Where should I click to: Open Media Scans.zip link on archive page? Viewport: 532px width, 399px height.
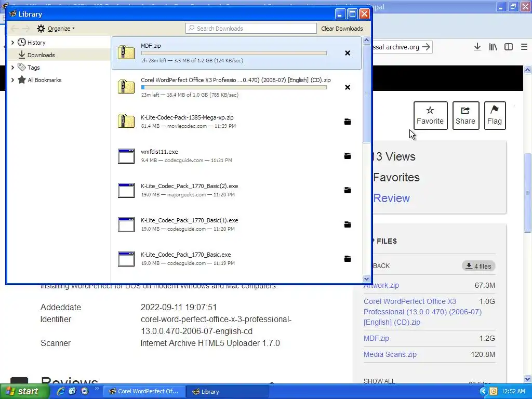tap(390, 354)
